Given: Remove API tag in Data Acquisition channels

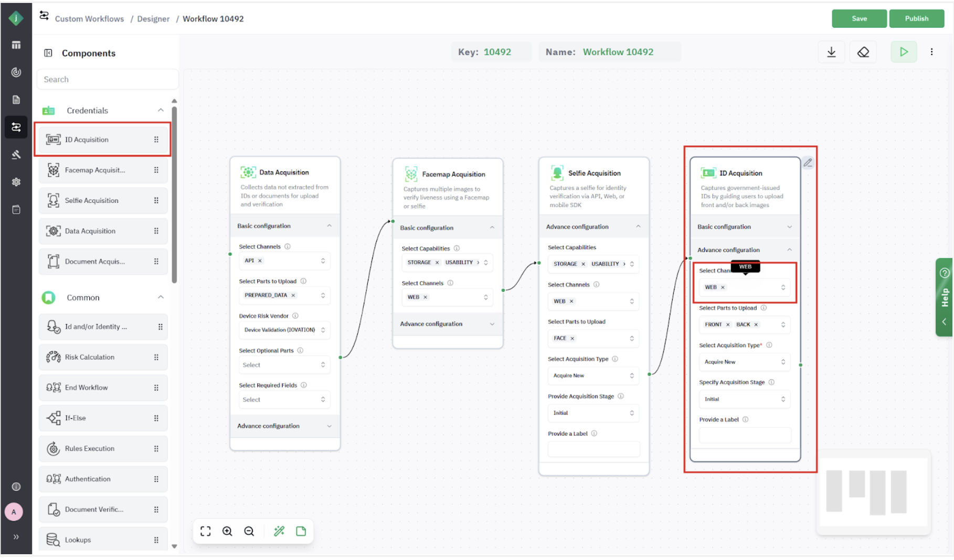Looking at the screenshot, I should 260,261.
